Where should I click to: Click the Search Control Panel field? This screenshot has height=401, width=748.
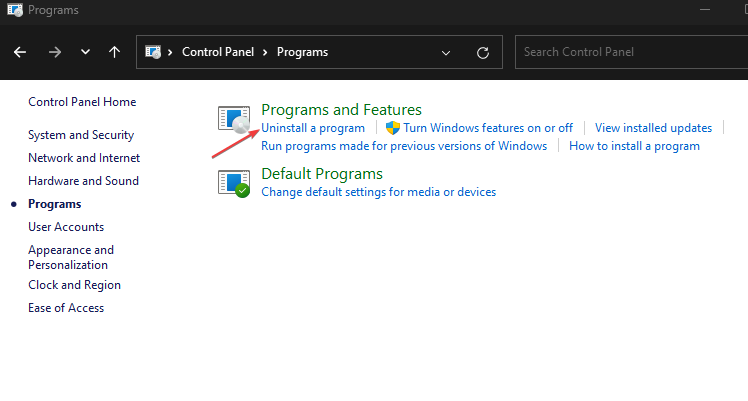point(631,52)
